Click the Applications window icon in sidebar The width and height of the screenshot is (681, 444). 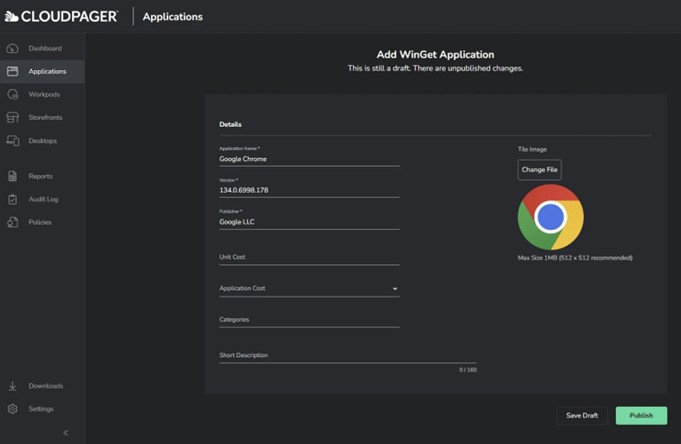click(x=12, y=71)
